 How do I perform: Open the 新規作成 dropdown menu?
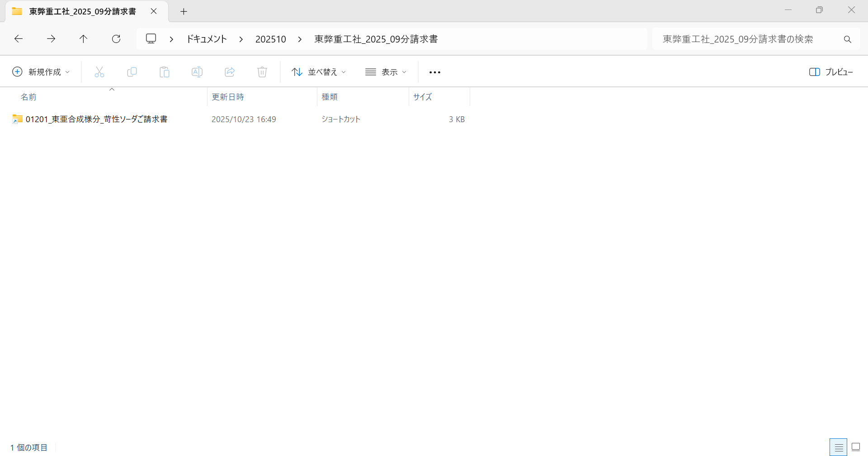coord(41,72)
